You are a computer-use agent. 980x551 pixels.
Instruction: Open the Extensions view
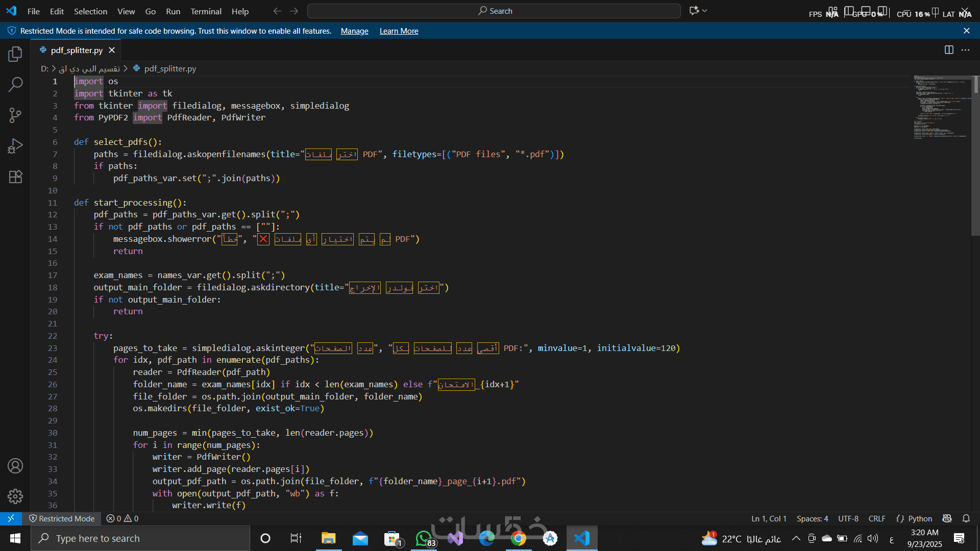(15, 177)
